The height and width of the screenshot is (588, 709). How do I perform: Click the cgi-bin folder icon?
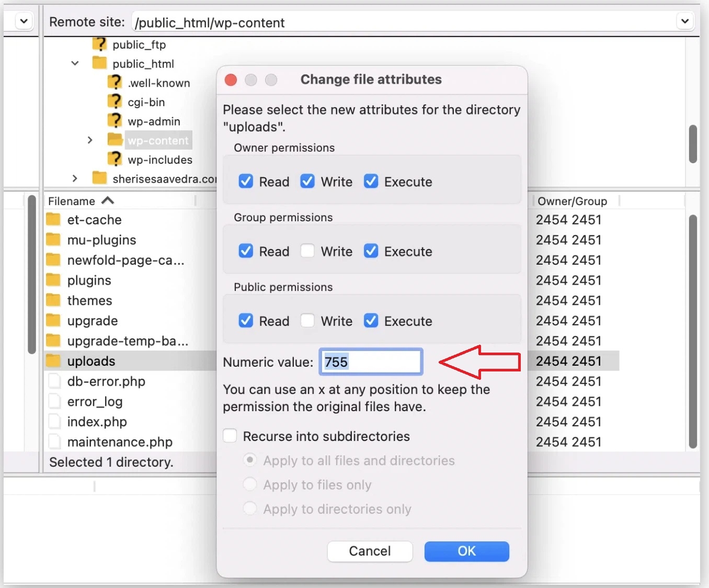click(x=115, y=101)
